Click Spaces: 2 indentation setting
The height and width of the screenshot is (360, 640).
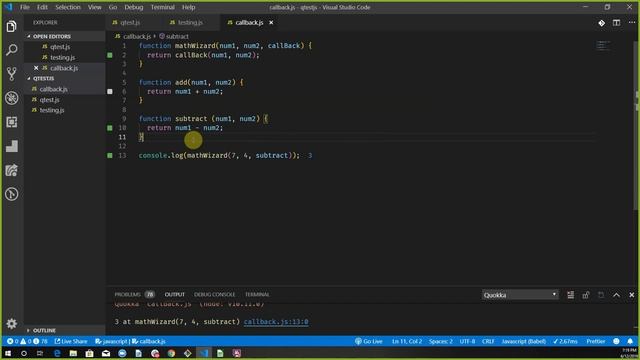441,341
